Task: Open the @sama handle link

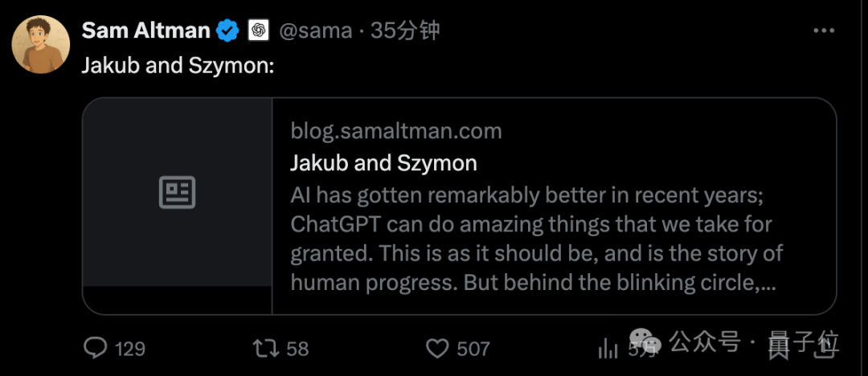Action: (x=315, y=31)
